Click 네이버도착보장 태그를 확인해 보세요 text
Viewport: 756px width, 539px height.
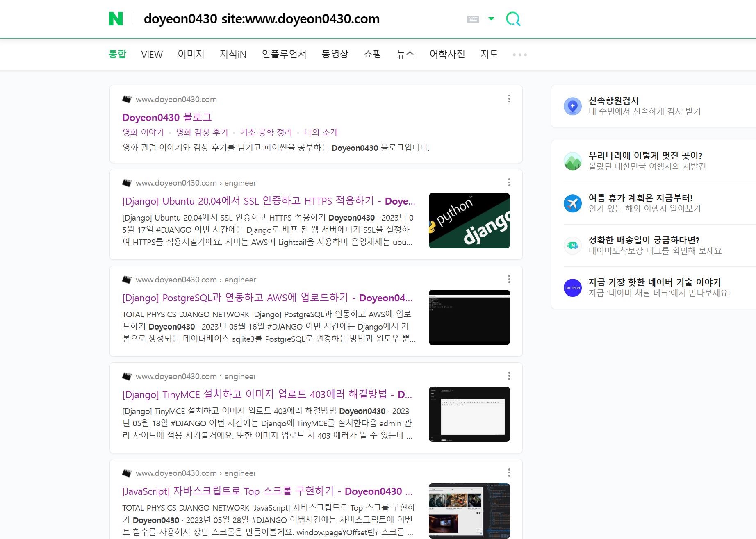tap(655, 251)
